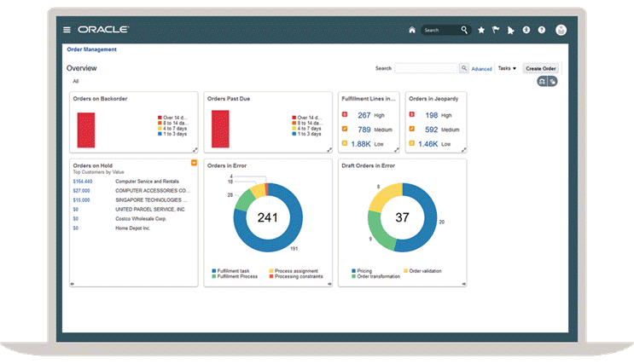
Task: Open the Tasks dropdown menu
Action: [507, 68]
